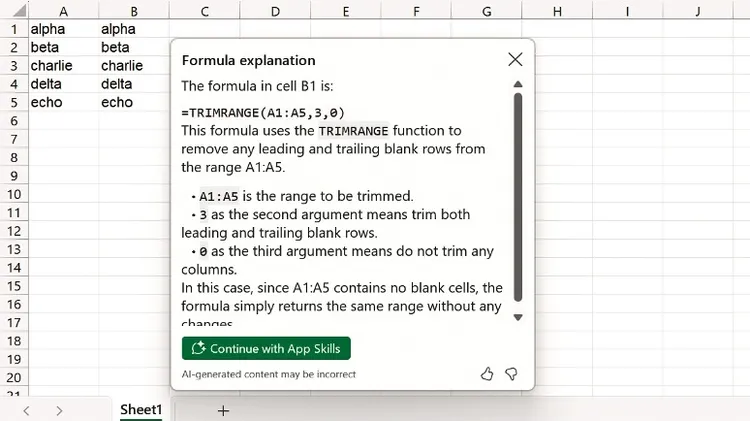Click the previous sheet navigation arrow
Viewport: 750px width, 421px height.
(x=26, y=410)
